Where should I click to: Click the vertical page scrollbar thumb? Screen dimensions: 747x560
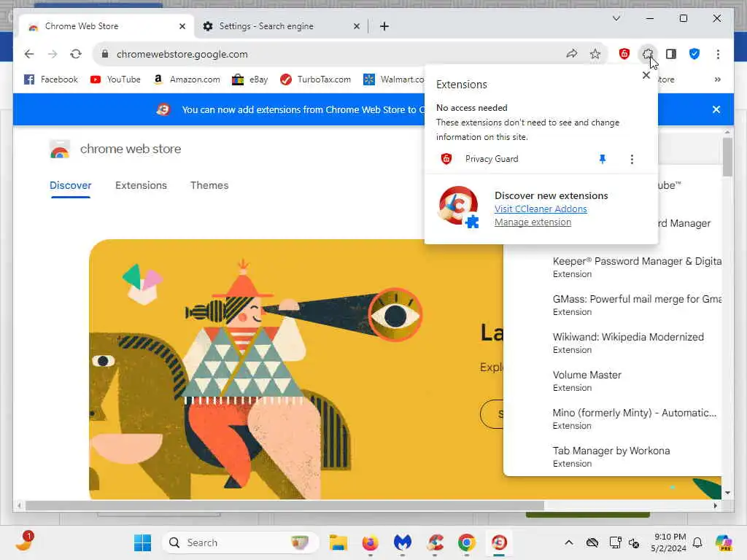click(x=727, y=157)
